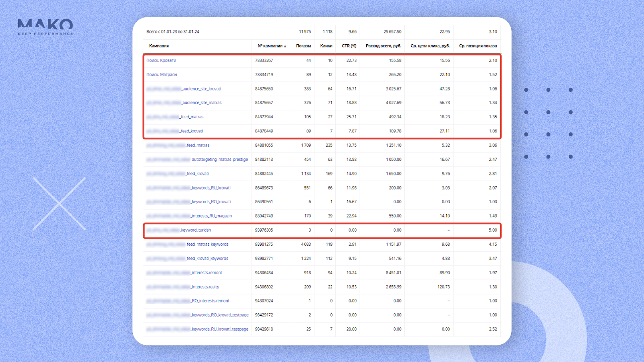Click the total average click price 22.95
The width and height of the screenshot is (644, 362).
pyautogui.click(x=445, y=31)
